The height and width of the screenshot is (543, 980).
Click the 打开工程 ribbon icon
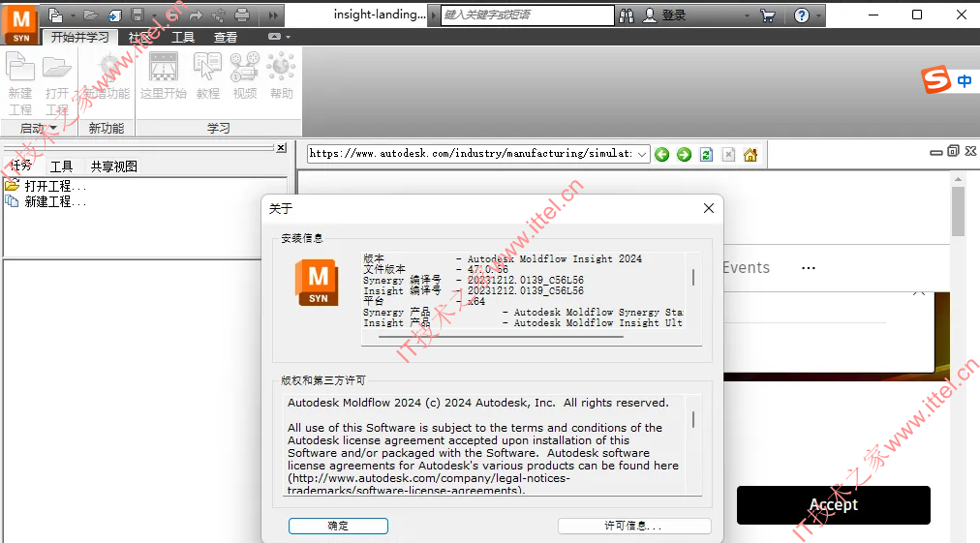pyautogui.click(x=57, y=84)
